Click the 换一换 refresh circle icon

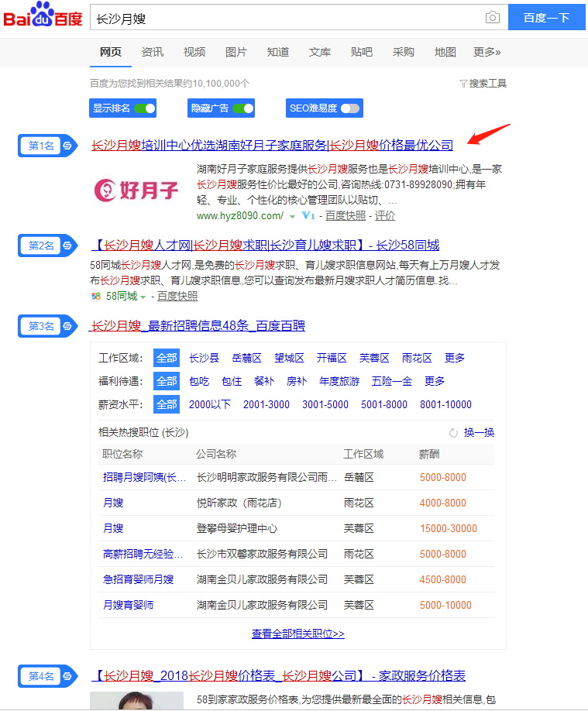pos(453,433)
